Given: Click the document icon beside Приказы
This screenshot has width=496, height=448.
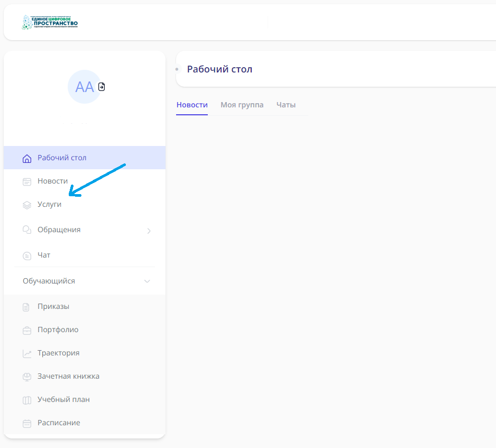Looking at the screenshot, I should coord(27,307).
